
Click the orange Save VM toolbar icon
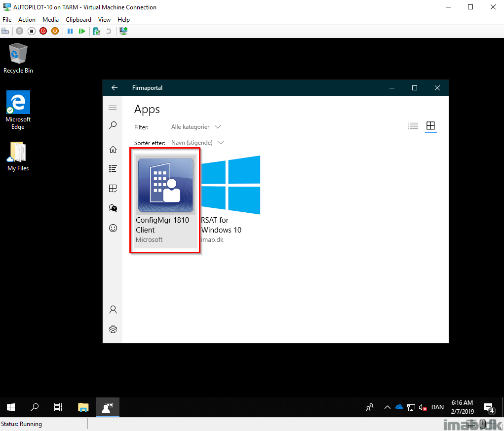tap(55, 31)
